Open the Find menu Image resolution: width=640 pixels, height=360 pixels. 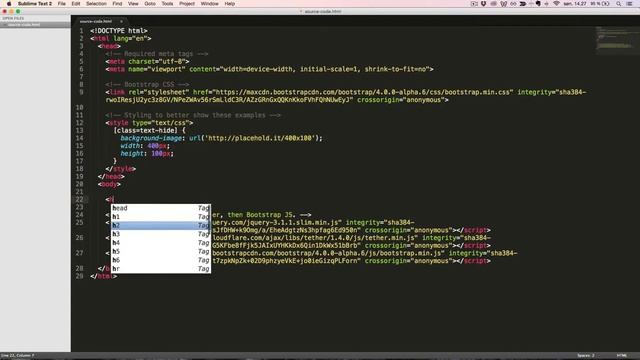tap(117, 4)
